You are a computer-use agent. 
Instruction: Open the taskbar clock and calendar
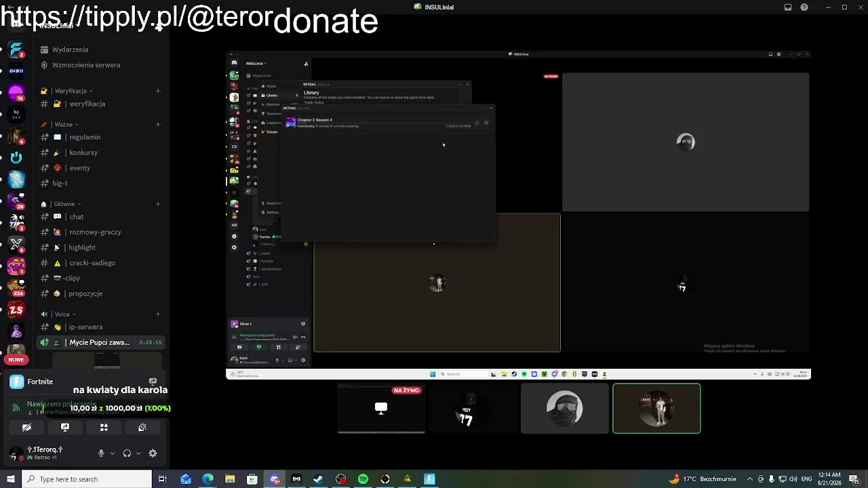(829, 479)
